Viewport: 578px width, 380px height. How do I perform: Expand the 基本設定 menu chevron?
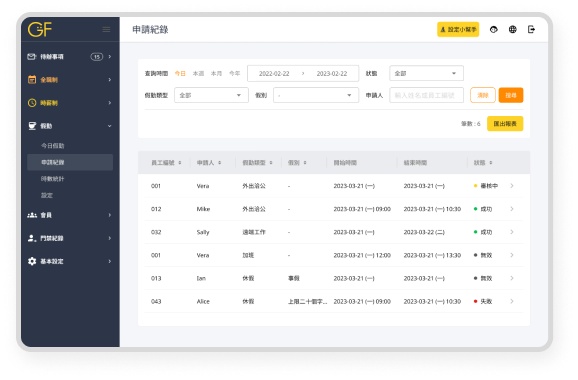tap(110, 261)
